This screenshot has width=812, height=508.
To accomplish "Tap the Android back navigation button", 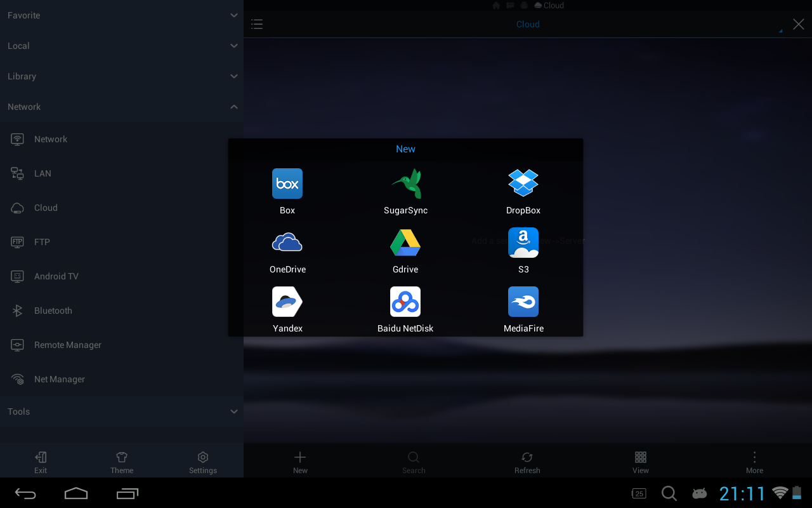I will tap(26, 493).
